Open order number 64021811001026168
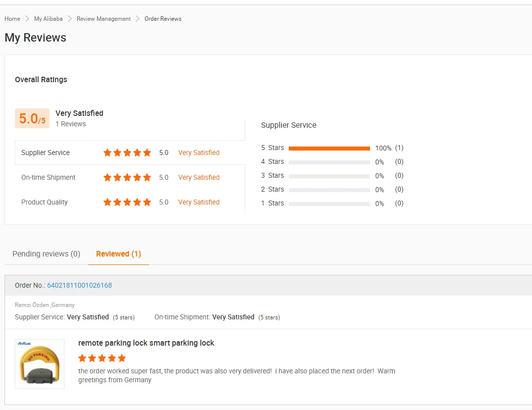The width and height of the screenshot is (532, 410). [79, 285]
